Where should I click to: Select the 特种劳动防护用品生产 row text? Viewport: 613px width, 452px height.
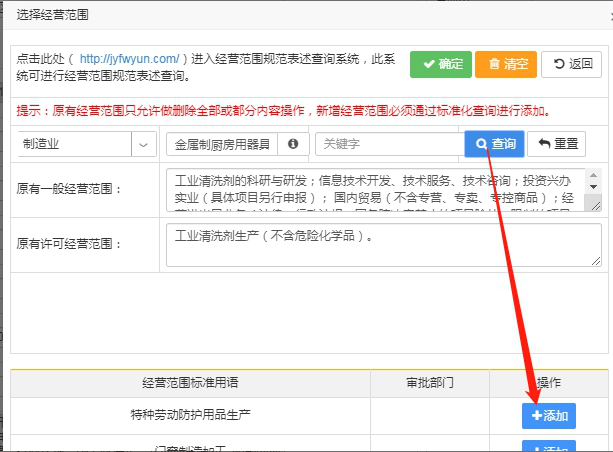click(190, 414)
